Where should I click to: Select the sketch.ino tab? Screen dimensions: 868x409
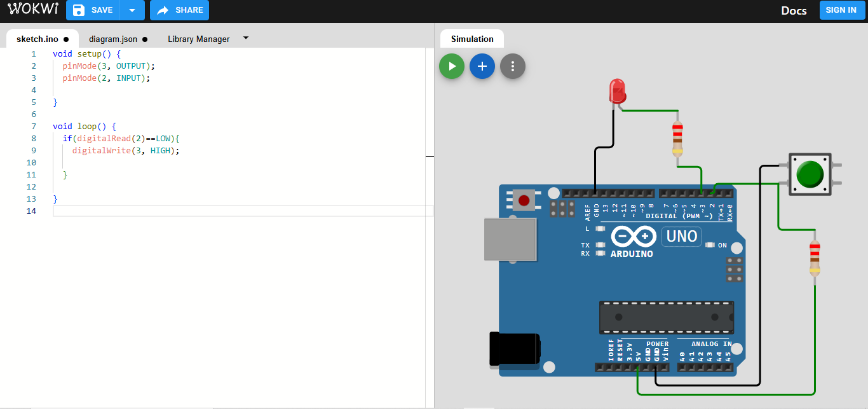37,39
